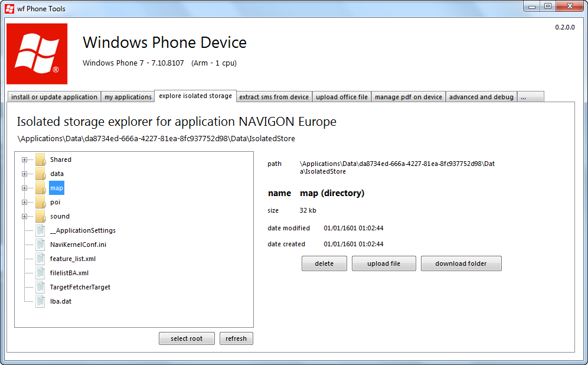
Task: Close the wf Phone Tools window
Action: [x=570, y=6]
